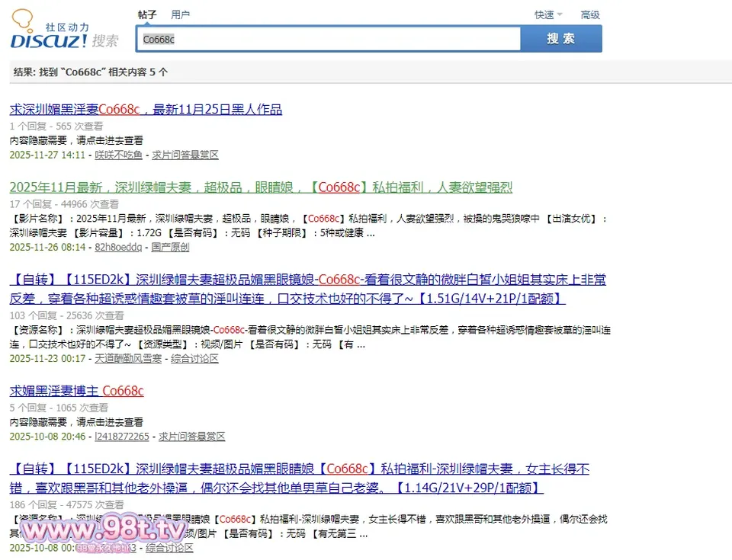732x560 pixels.
Task: Open the result title with 1065 views
Action: [76, 391]
